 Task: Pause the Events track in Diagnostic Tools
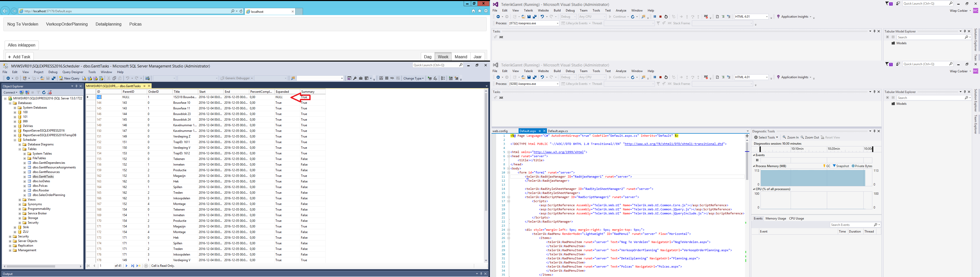point(757,160)
